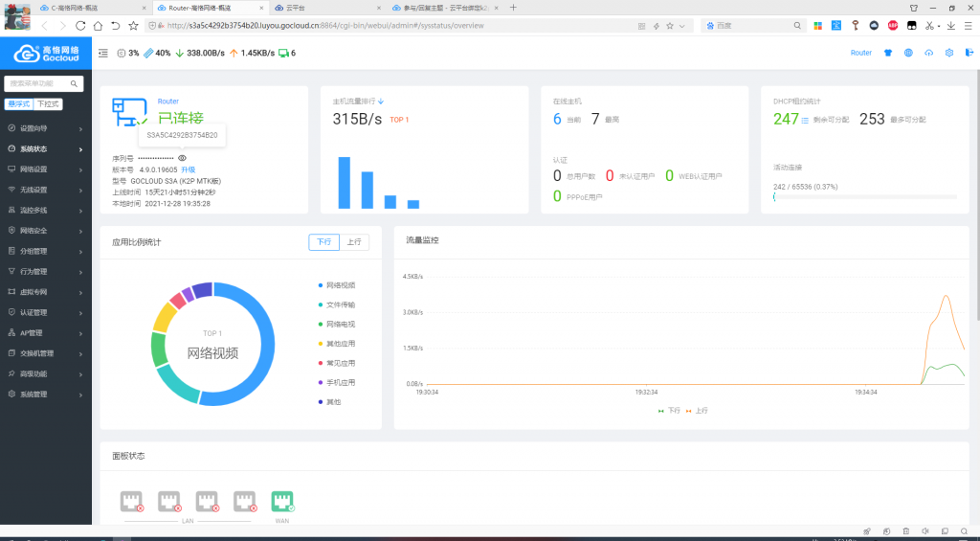This screenshot has width=980, height=541.
Task: Open a new browser tab with plus
Action: pos(513,8)
